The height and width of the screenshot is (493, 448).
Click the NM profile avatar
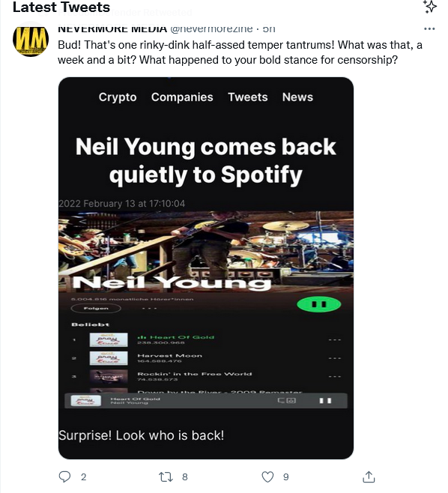point(31,40)
